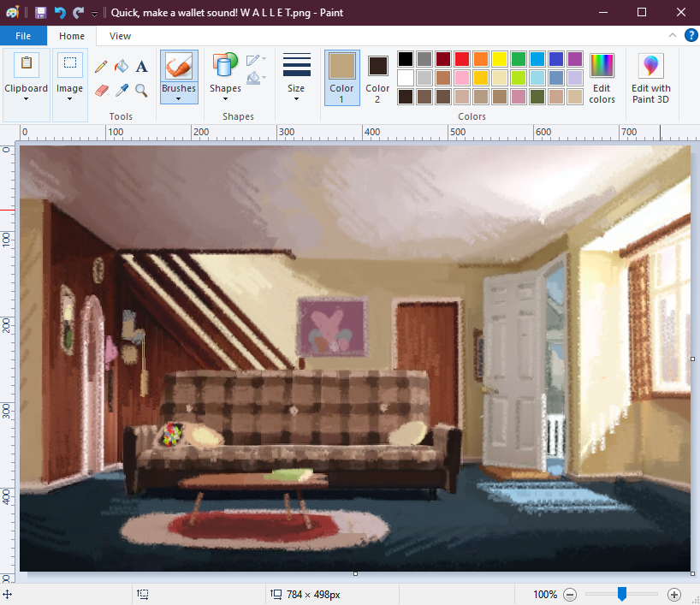Click the selection size icon in status bar
Image resolution: width=700 pixels, height=605 pixels.
point(142,594)
